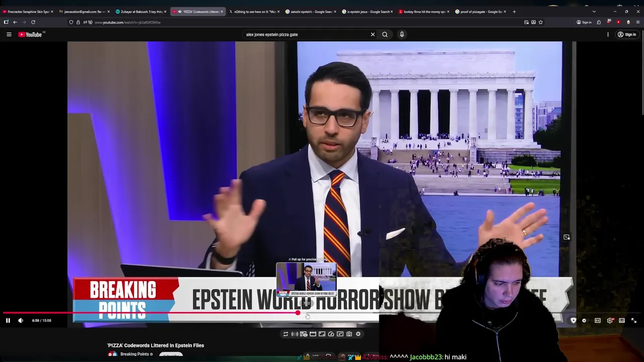The height and width of the screenshot is (362, 644).
Task: Open the Firecracker Seraphine Skin tab
Action: 28,12
